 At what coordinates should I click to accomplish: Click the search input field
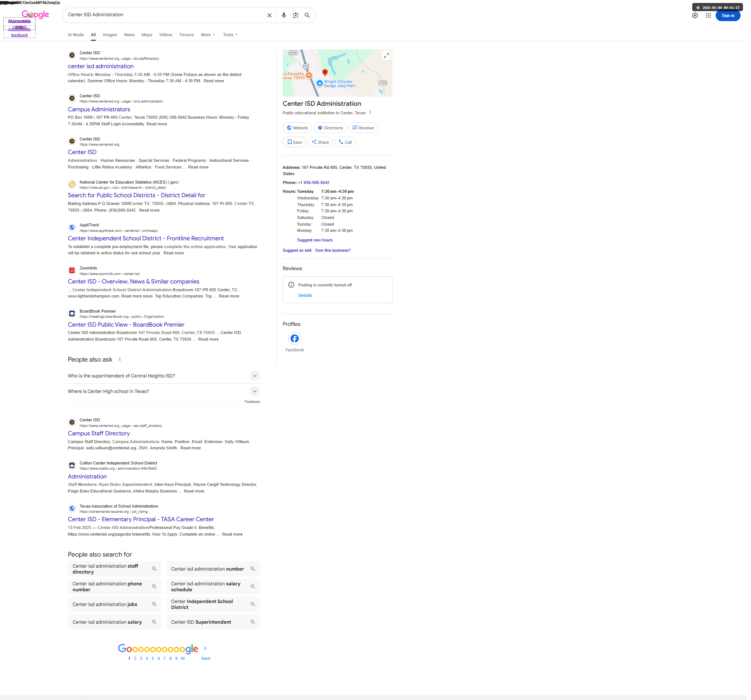point(162,15)
